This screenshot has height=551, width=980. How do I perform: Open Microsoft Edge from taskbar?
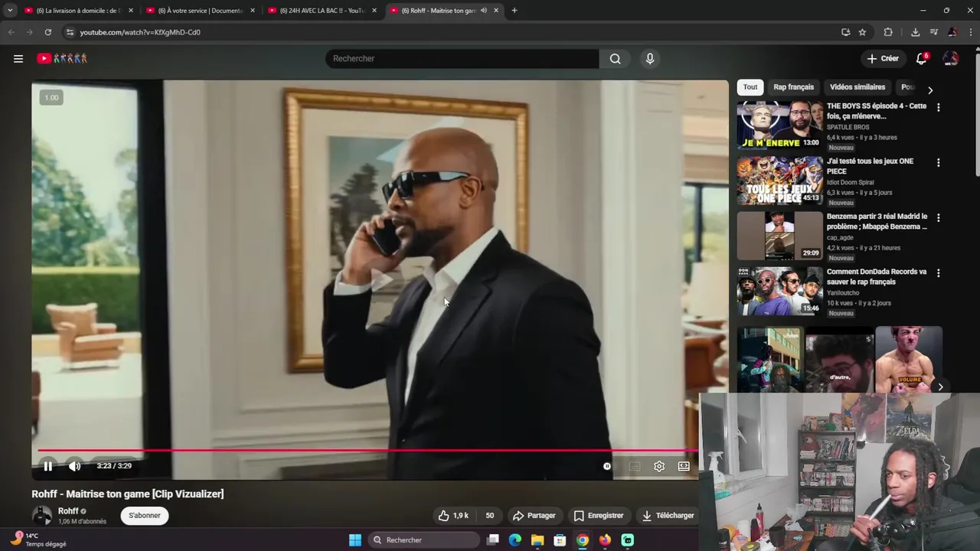(x=515, y=540)
